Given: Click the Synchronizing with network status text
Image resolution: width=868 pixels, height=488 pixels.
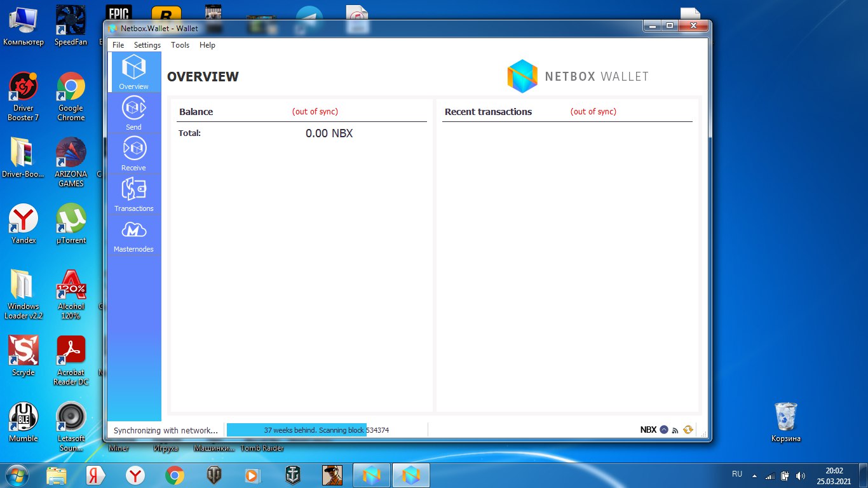Looking at the screenshot, I should pos(166,430).
